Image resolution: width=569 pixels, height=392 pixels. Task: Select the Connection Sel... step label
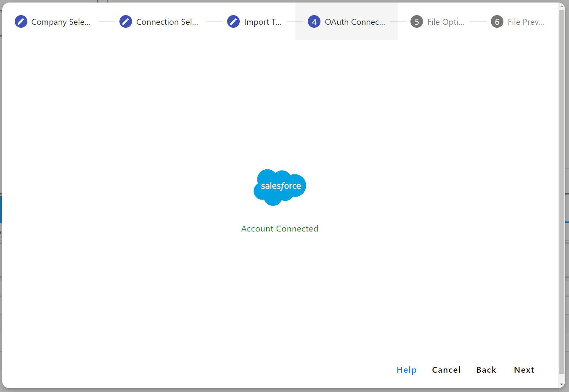coord(167,22)
